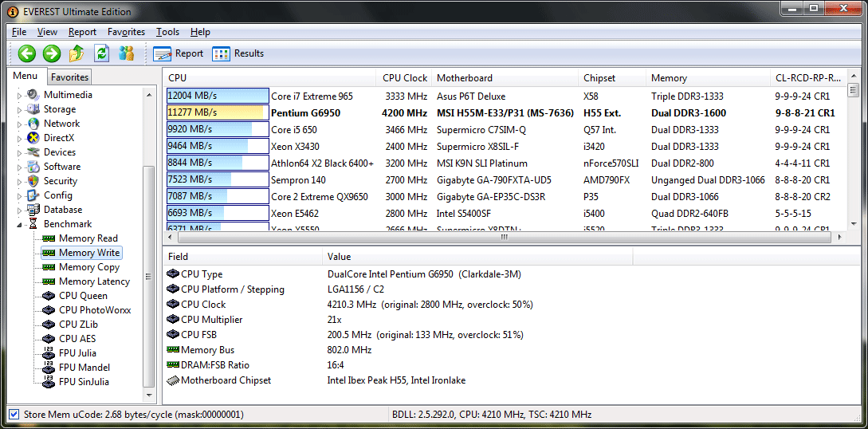Expand the DirectX tree node
This screenshot has width=868, height=429.
19,139
